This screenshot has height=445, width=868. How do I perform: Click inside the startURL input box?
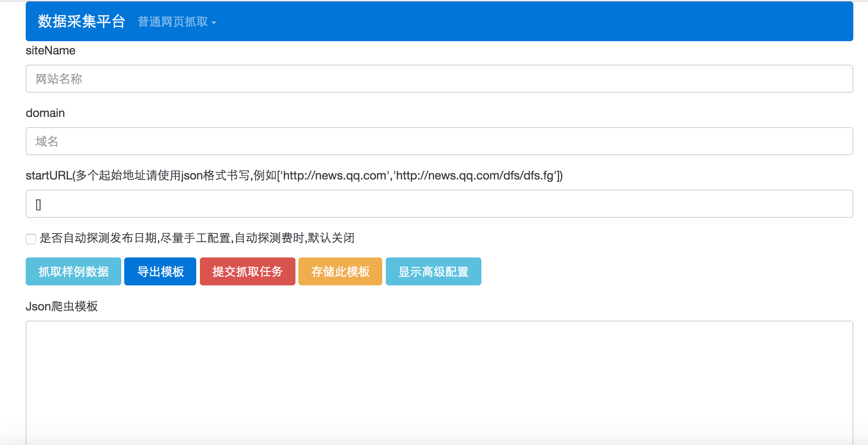[x=439, y=204]
